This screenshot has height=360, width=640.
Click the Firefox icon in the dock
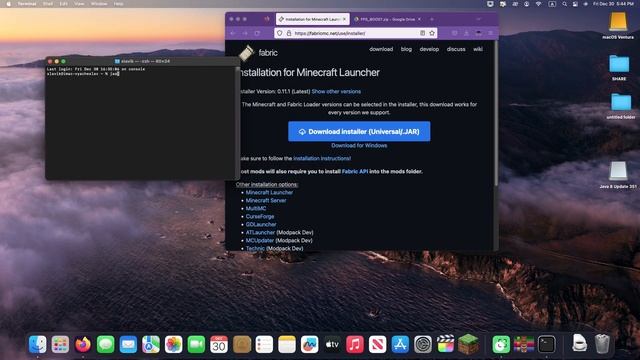click(83, 344)
